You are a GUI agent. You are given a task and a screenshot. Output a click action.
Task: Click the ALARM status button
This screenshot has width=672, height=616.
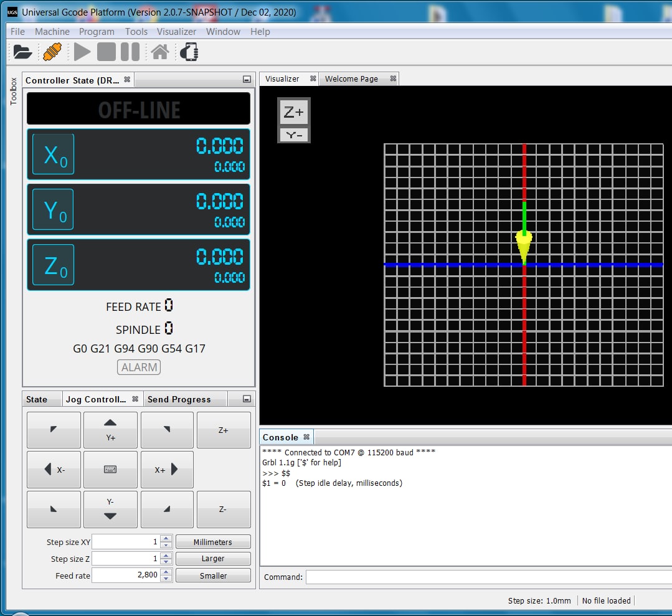[139, 367]
